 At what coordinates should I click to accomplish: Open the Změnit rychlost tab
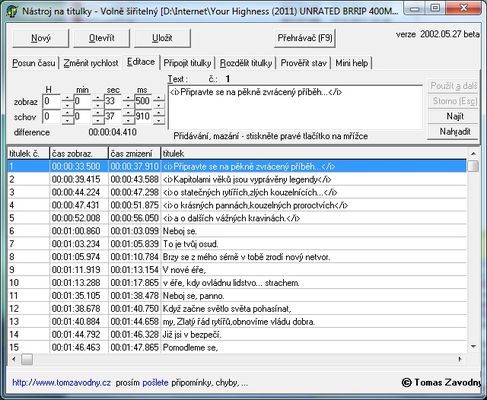point(91,63)
